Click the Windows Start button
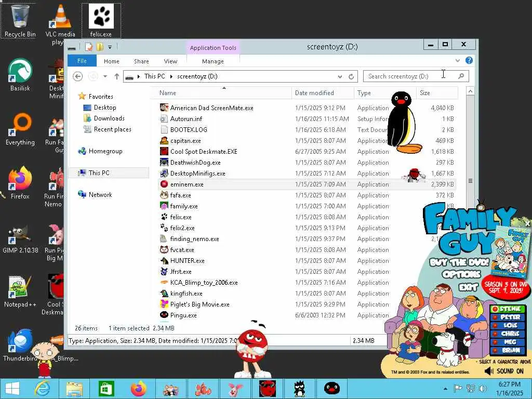 (12, 389)
